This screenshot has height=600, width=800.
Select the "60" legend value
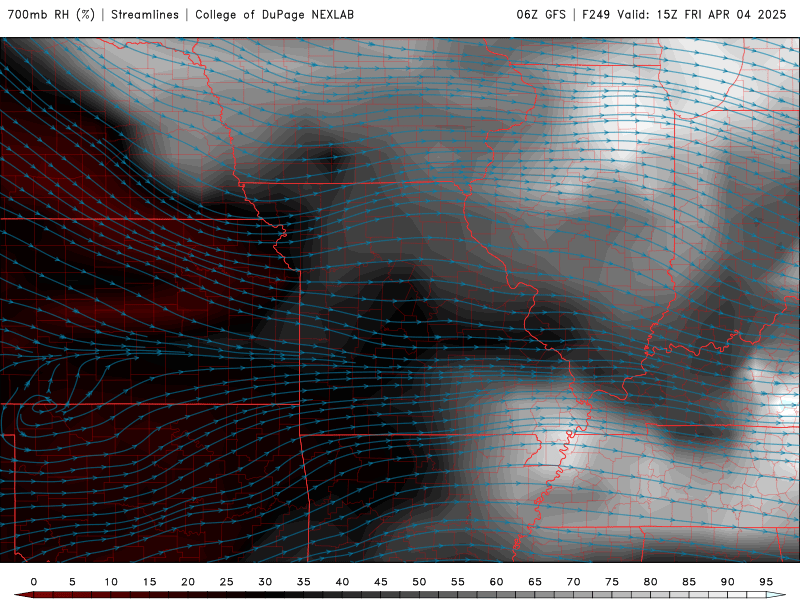pos(496,582)
